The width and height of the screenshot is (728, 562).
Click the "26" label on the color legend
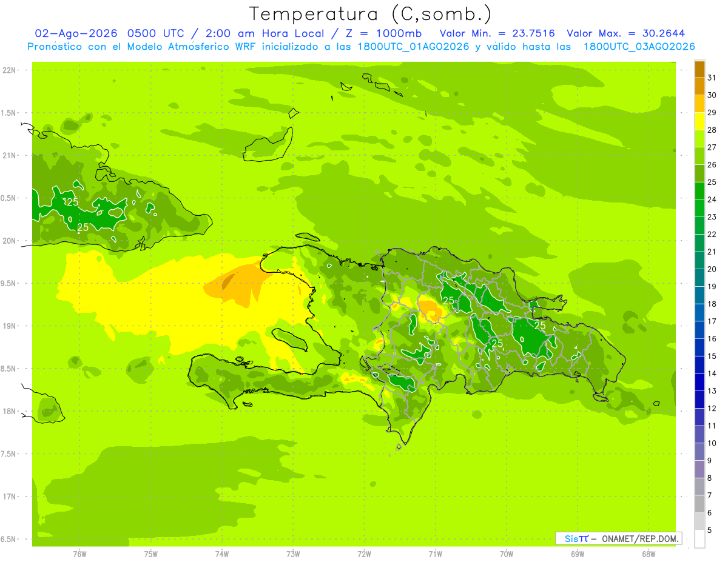(x=712, y=165)
